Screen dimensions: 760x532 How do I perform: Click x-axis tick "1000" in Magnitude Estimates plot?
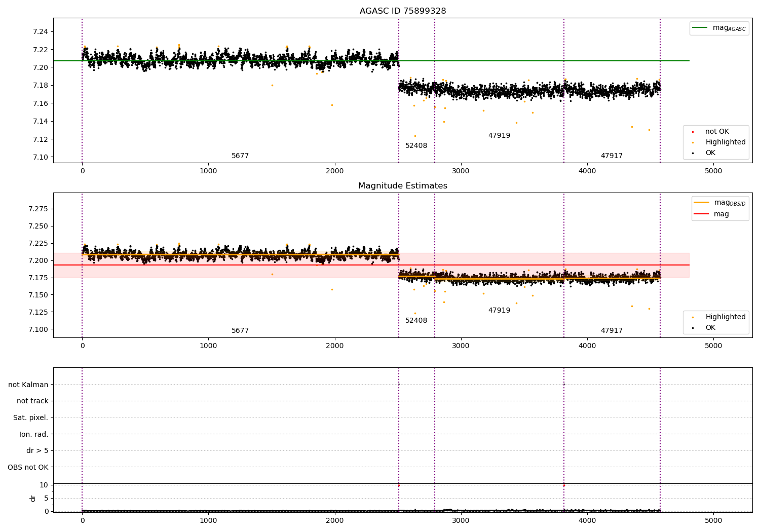[x=208, y=346]
